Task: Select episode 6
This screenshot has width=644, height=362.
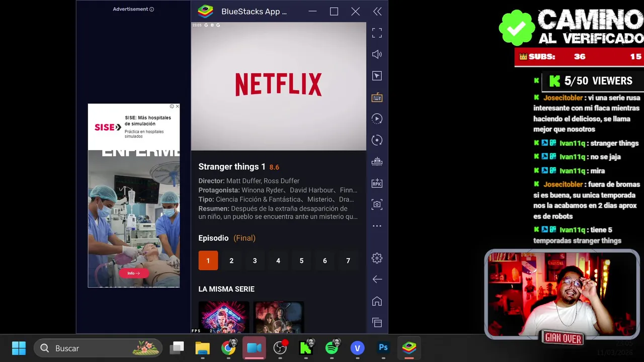Action: pyautogui.click(x=325, y=260)
